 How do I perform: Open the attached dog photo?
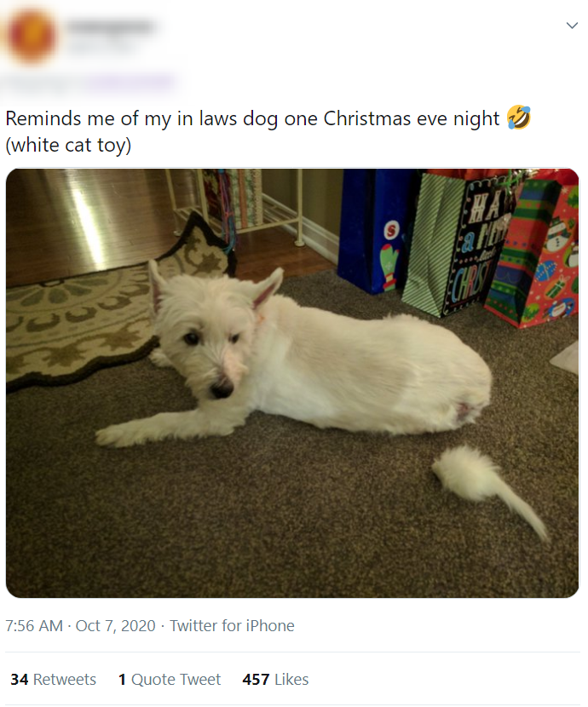click(292, 383)
